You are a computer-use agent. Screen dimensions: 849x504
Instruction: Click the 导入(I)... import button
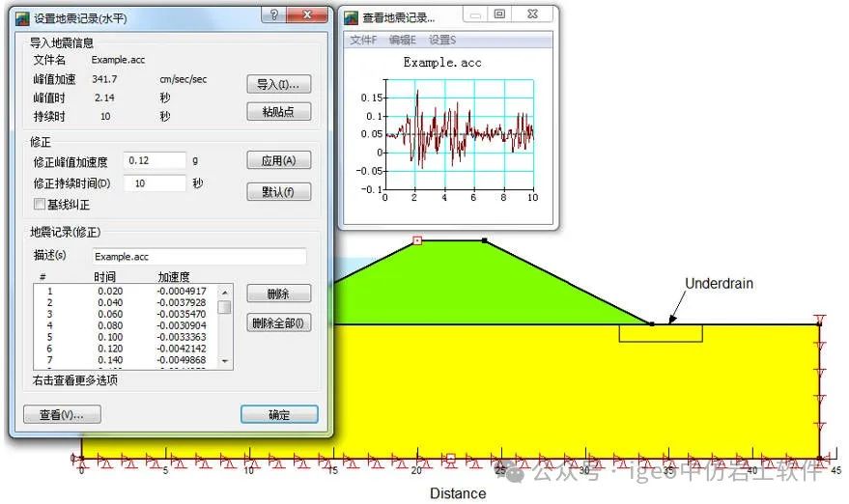pyautogui.click(x=279, y=84)
